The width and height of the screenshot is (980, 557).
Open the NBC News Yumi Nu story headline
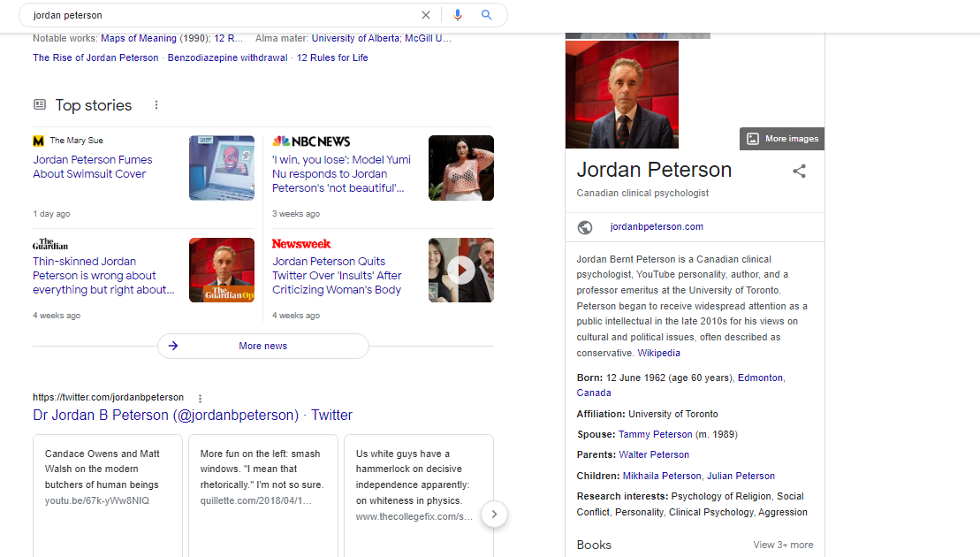(341, 174)
